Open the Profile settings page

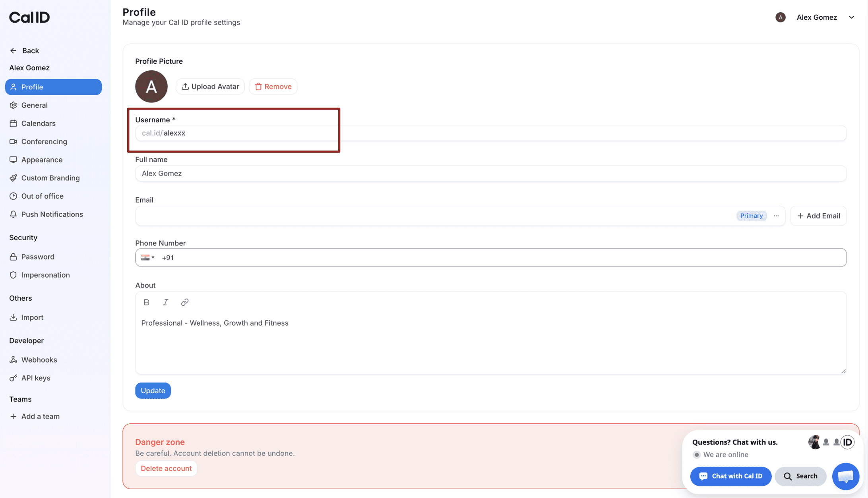pyautogui.click(x=53, y=87)
